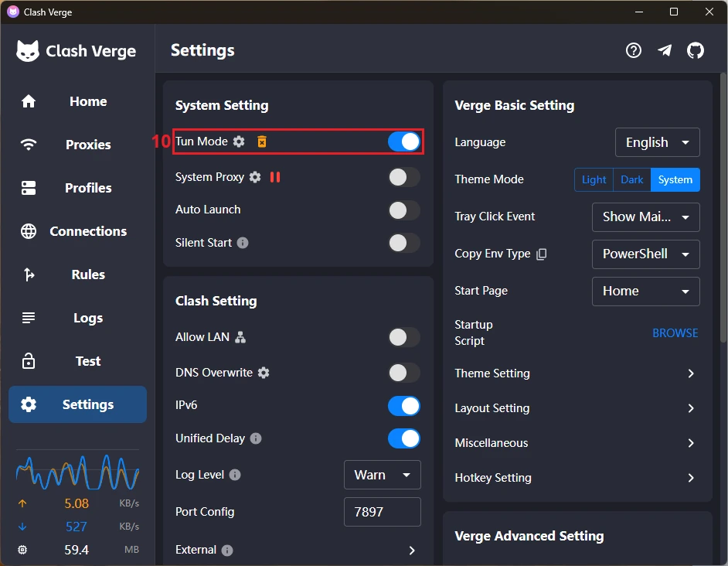Click the Copy Env Type copy icon

tap(542, 254)
